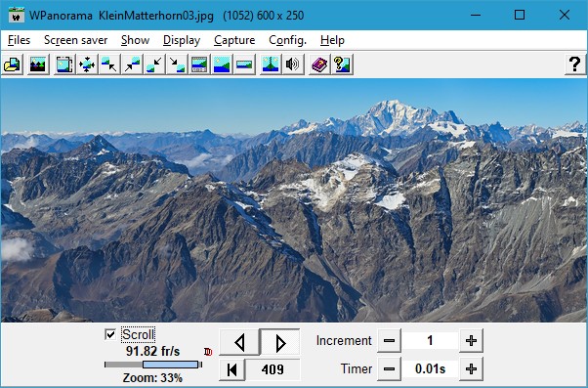Open the Capture menu
588x388 pixels.
tap(234, 40)
